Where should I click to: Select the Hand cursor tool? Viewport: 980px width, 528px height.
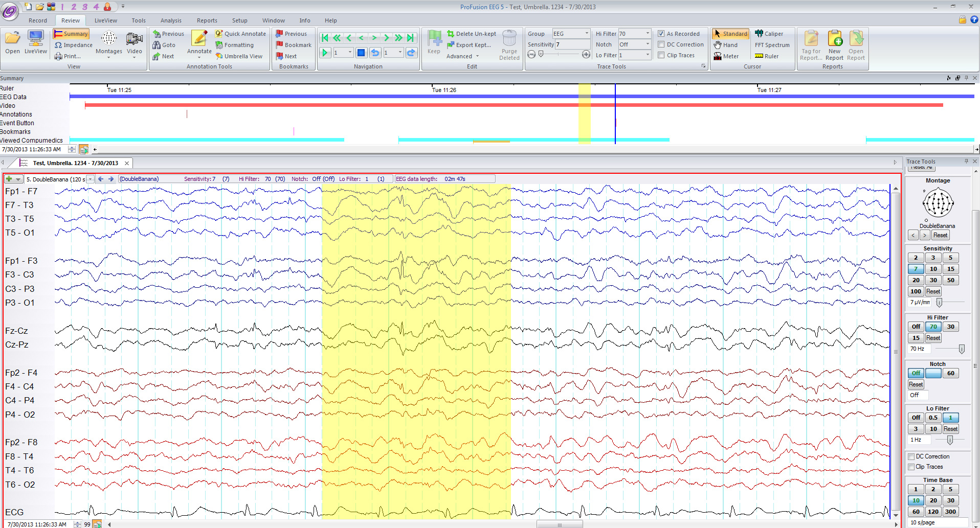726,45
